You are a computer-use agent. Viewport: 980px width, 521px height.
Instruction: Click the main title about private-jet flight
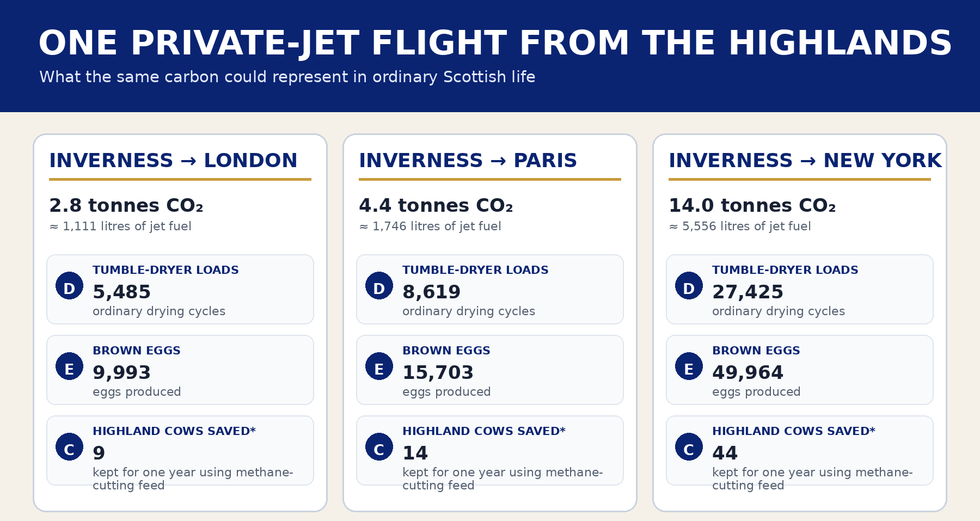[x=495, y=44]
